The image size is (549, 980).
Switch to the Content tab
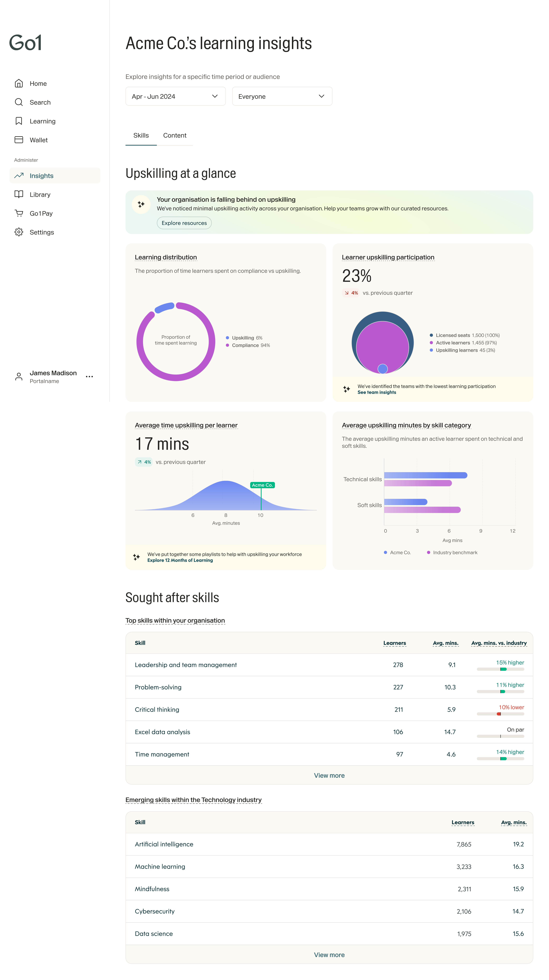pyautogui.click(x=175, y=135)
